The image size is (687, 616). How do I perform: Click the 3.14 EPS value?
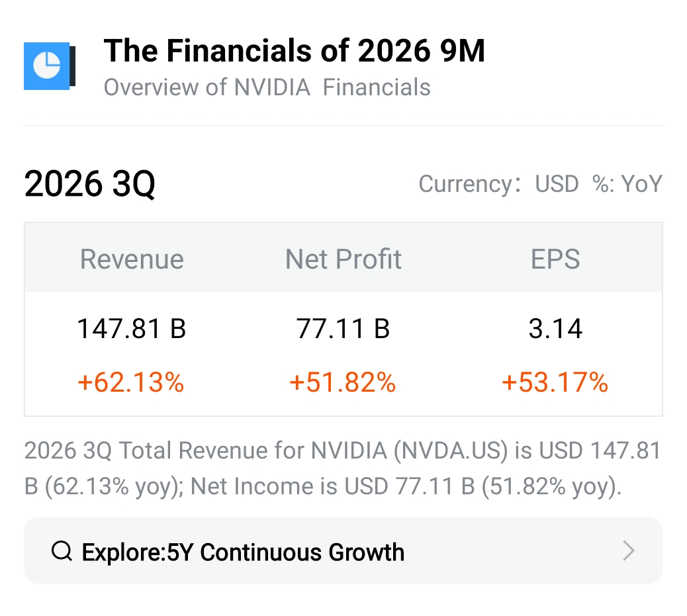coord(555,328)
